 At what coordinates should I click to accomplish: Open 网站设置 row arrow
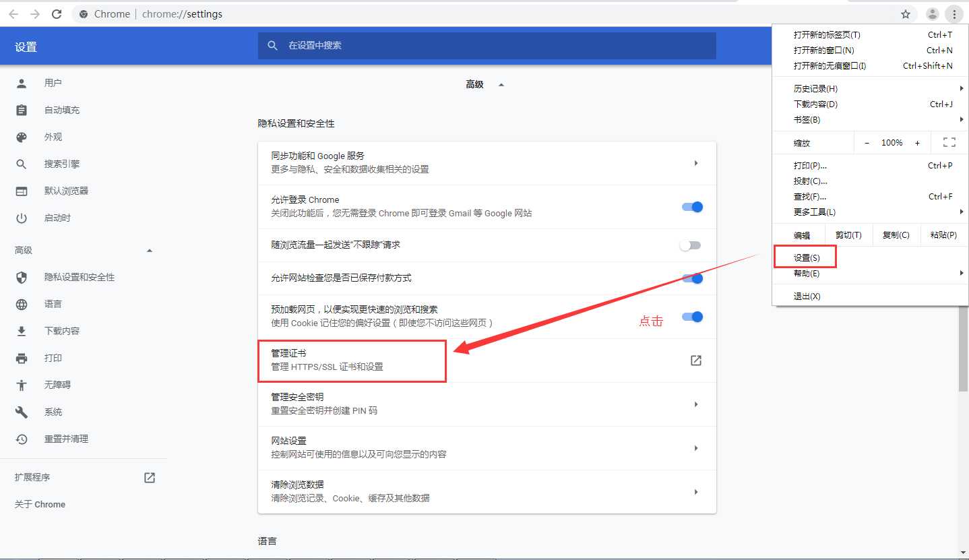696,448
